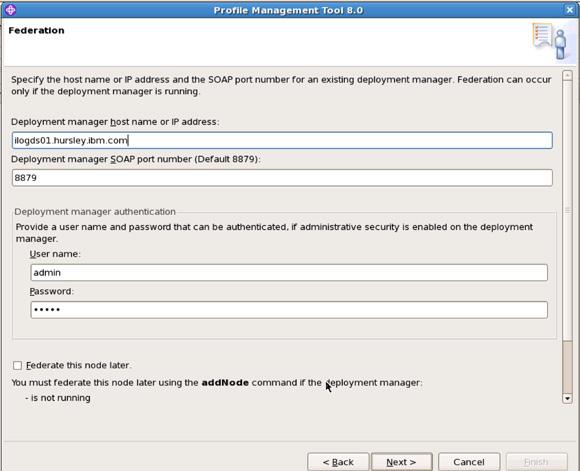Focus the deployment manager host name field
Viewport: 580px width, 471px height.
(282, 141)
